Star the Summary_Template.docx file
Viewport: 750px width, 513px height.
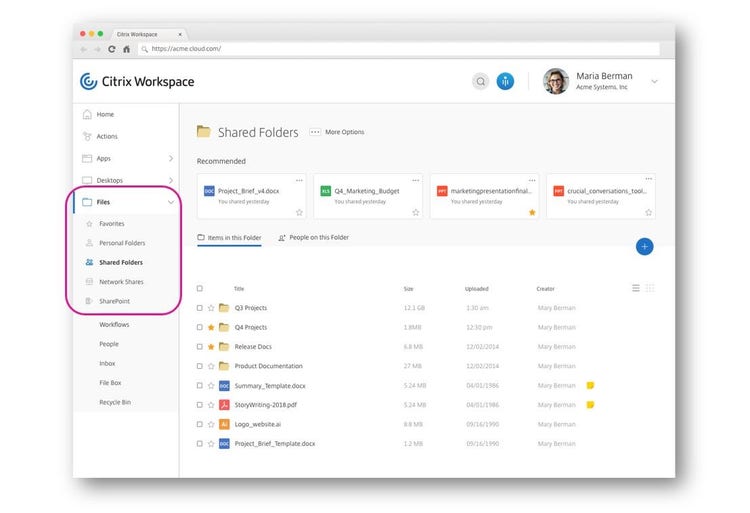tap(211, 385)
